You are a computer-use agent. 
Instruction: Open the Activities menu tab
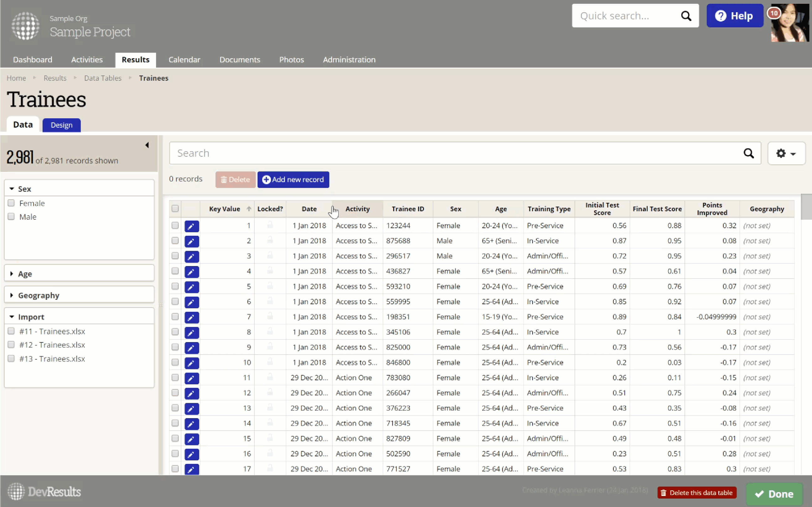pyautogui.click(x=86, y=60)
